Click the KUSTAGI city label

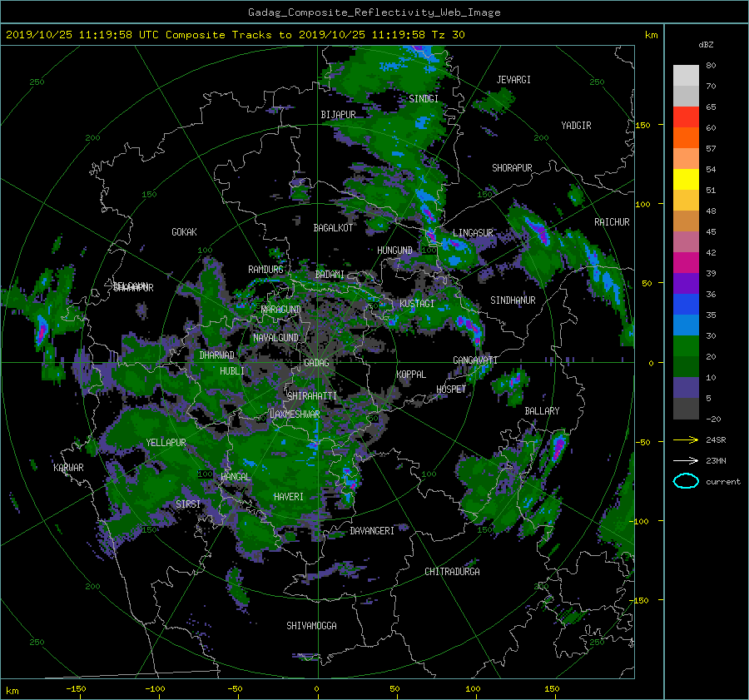point(417,304)
